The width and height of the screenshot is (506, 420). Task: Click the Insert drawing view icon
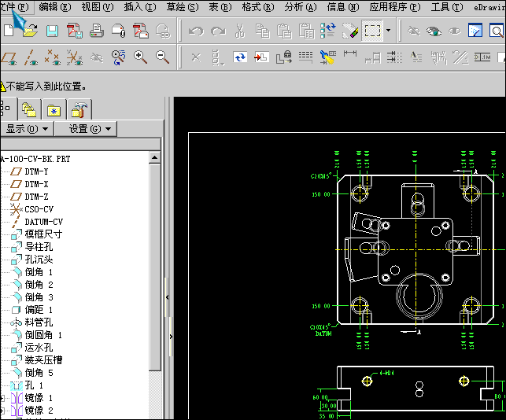(262, 57)
